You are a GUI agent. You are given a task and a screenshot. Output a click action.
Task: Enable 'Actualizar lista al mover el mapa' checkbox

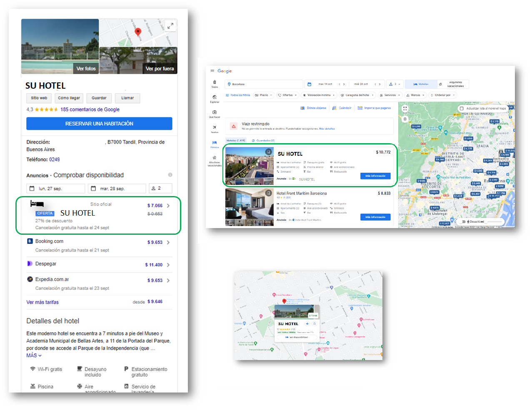[462, 108]
